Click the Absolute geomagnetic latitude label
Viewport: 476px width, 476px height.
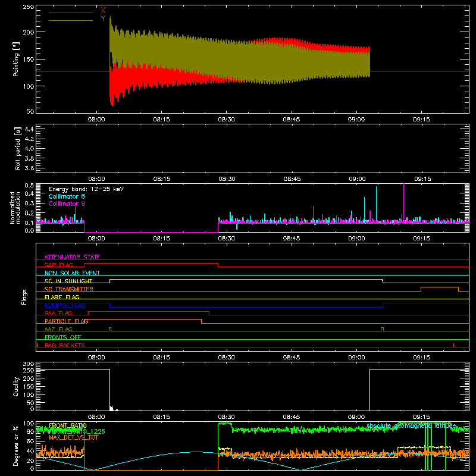click(x=411, y=425)
